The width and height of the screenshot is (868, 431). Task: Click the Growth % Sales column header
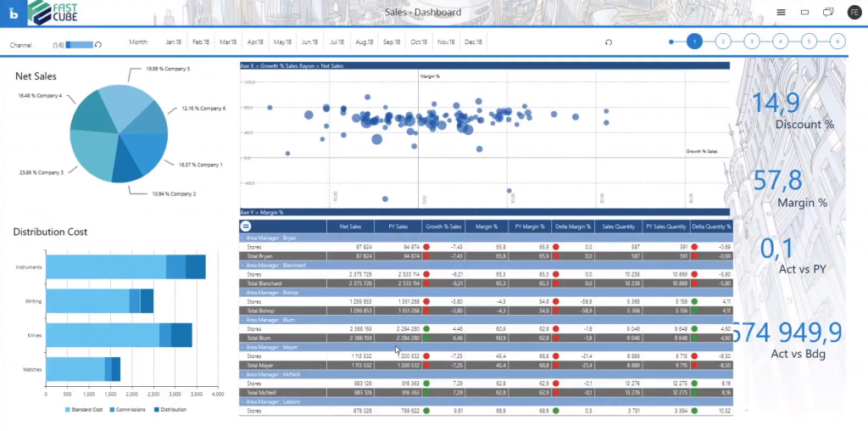[443, 227]
